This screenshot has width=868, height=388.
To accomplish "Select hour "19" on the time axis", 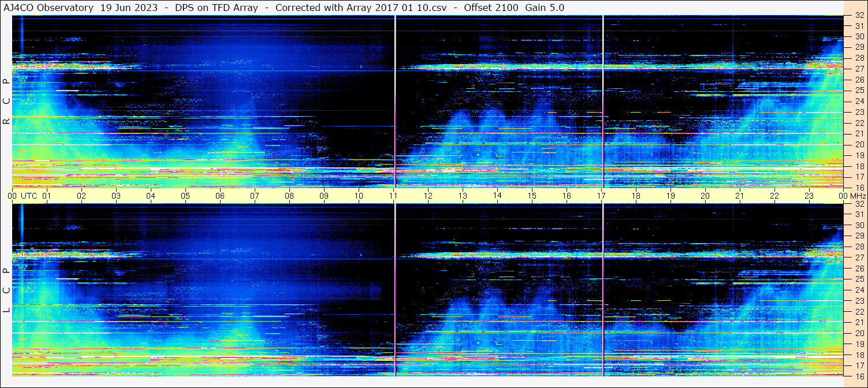I will [x=670, y=196].
